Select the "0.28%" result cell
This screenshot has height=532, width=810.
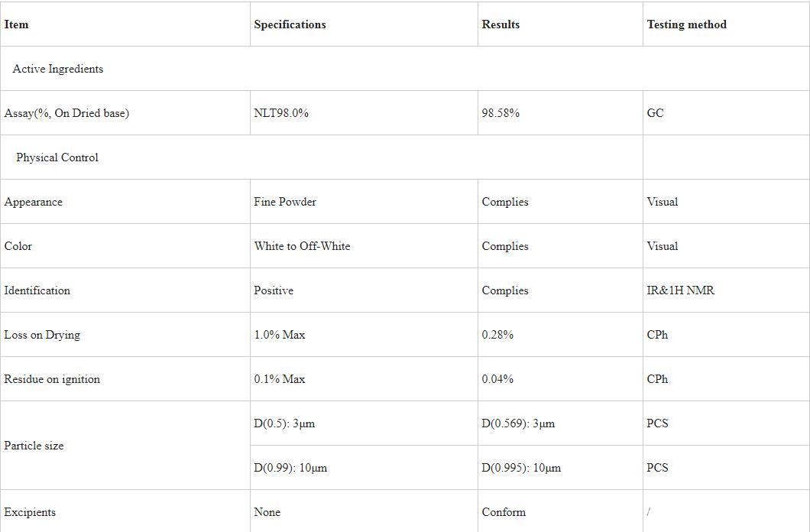click(x=497, y=335)
